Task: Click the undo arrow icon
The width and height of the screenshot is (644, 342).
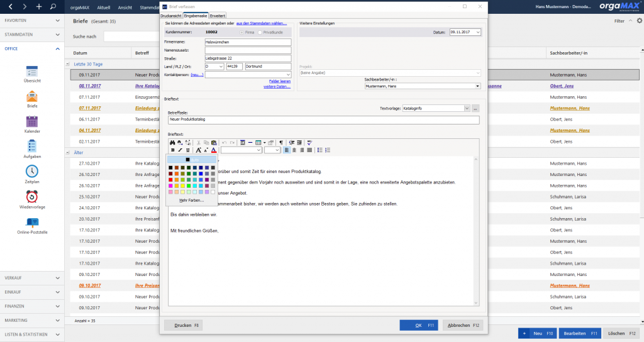Action: point(225,143)
